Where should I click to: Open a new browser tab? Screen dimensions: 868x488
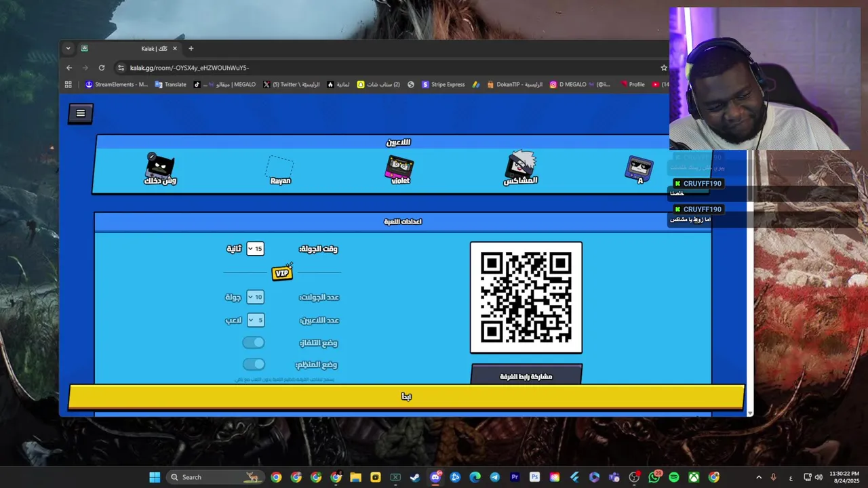pyautogui.click(x=191, y=49)
